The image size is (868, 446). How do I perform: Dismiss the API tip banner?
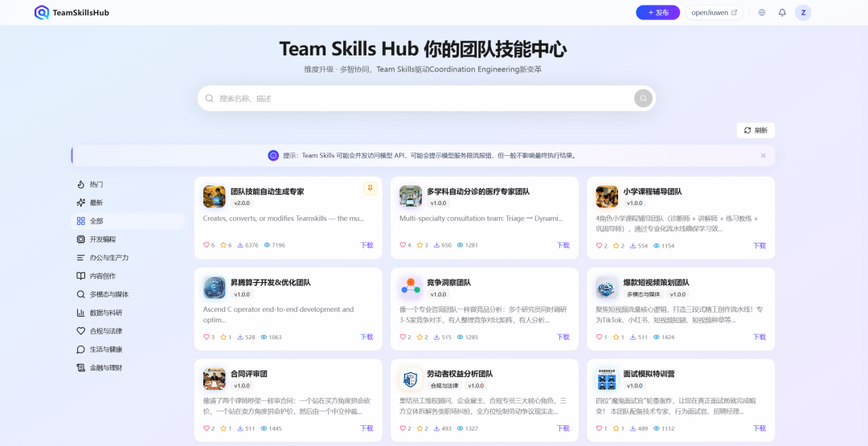point(763,155)
